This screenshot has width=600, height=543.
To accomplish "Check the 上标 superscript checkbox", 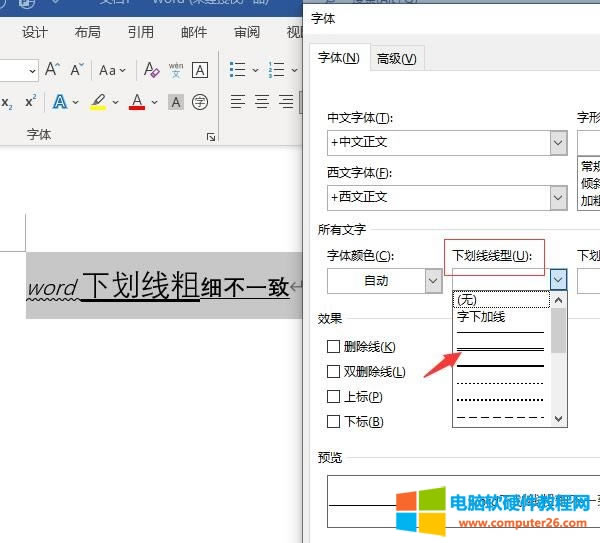I will (333, 397).
